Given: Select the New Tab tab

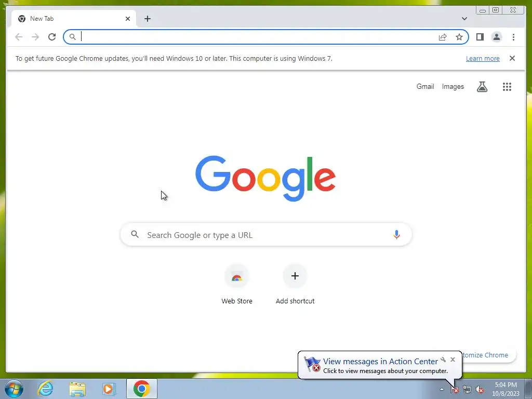Looking at the screenshot, I should [x=74, y=19].
